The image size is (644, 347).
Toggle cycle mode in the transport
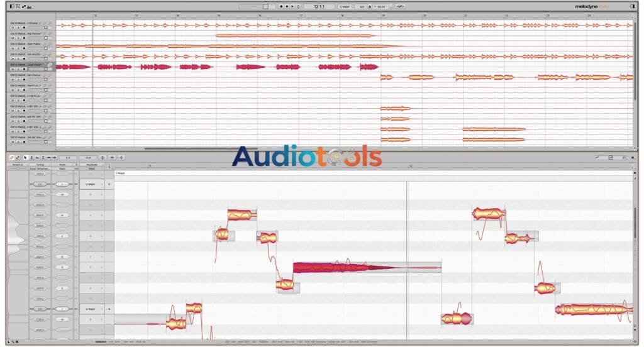[x=298, y=6]
